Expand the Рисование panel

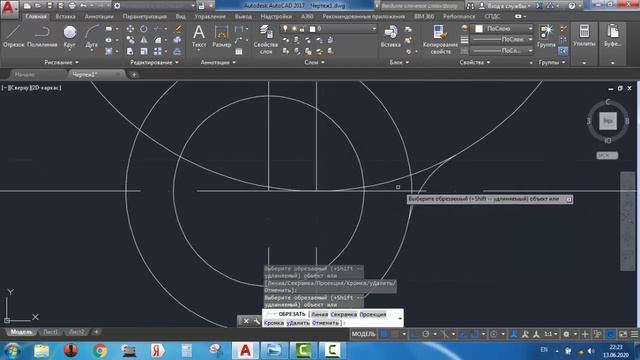(61, 62)
